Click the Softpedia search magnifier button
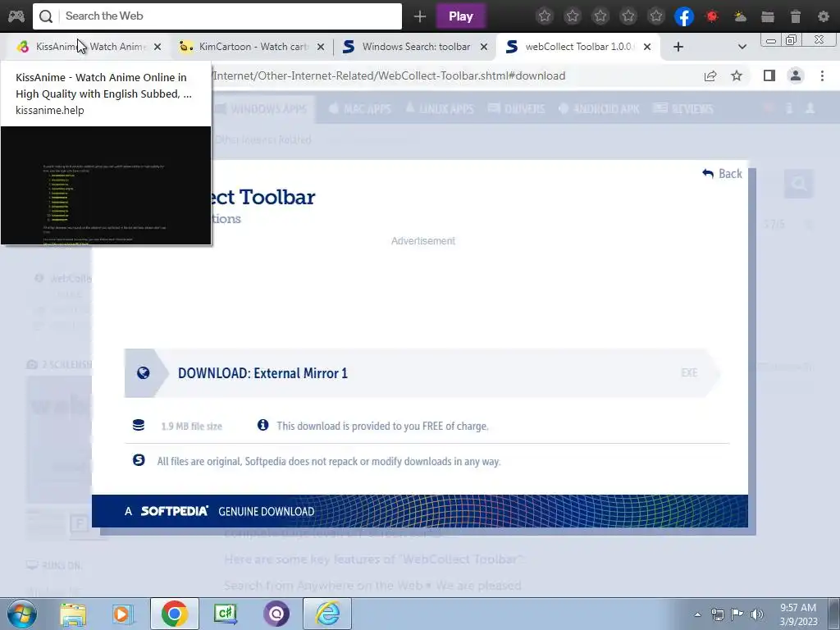The width and height of the screenshot is (840, 630). click(x=799, y=184)
